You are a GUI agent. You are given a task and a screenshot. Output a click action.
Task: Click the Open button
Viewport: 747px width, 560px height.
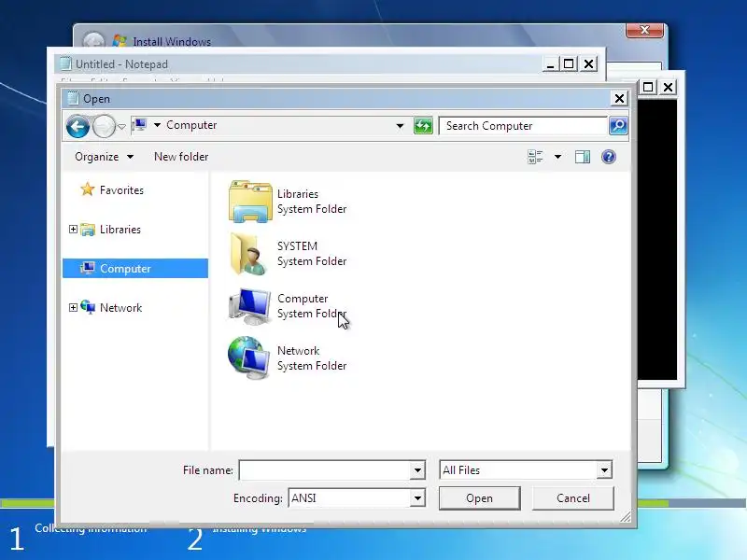[x=479, y=498]
